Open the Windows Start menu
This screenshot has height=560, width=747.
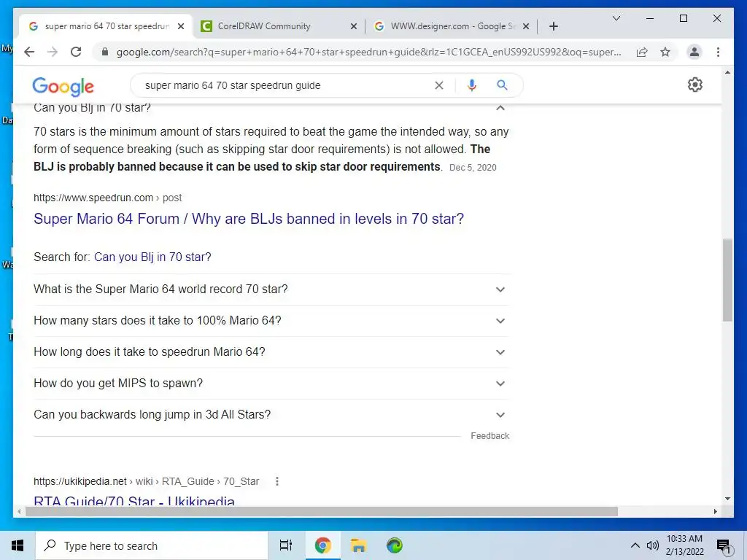coord(18,545)
